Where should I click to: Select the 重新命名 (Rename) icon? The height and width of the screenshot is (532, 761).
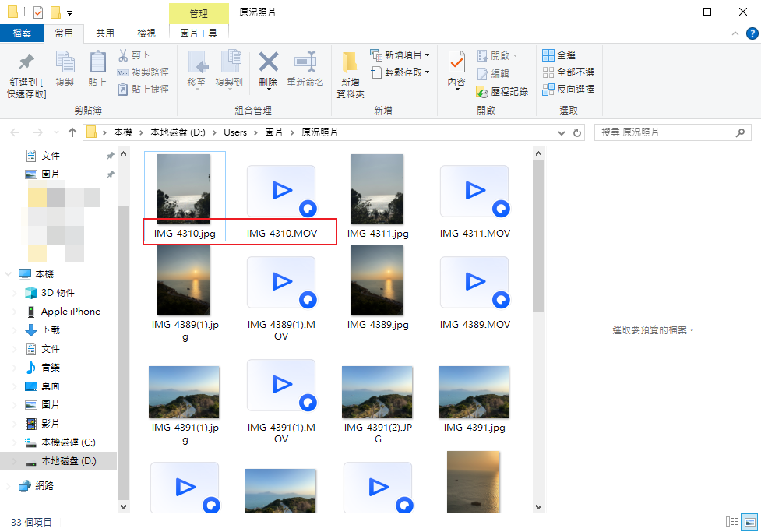point(305,70)
